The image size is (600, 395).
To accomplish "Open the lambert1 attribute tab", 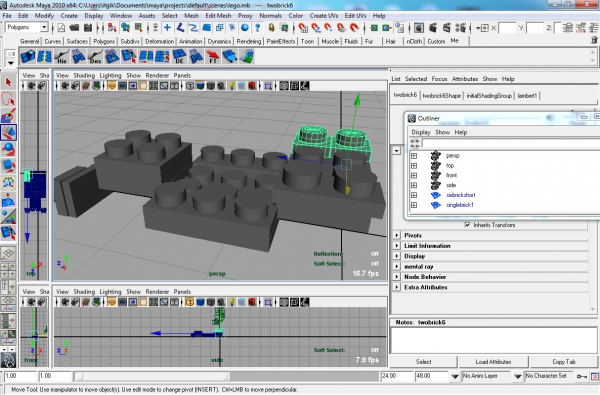I will 527,96.
